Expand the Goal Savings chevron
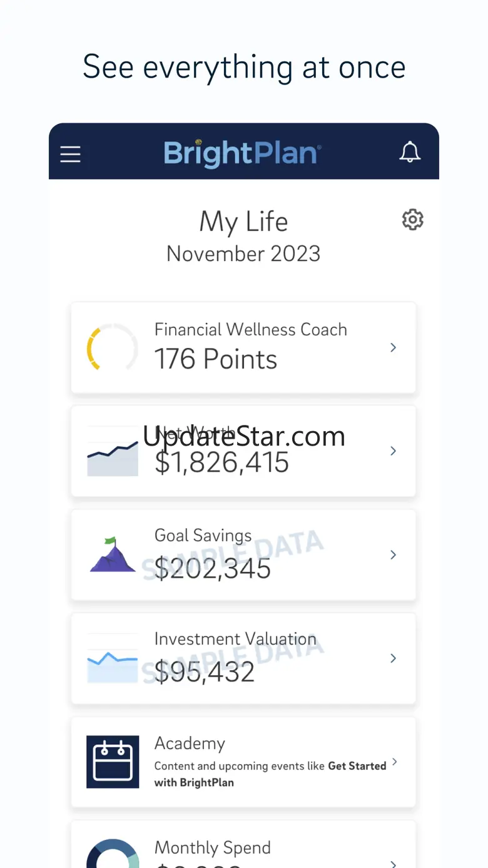488x868 pixels. tap(394, 554)
